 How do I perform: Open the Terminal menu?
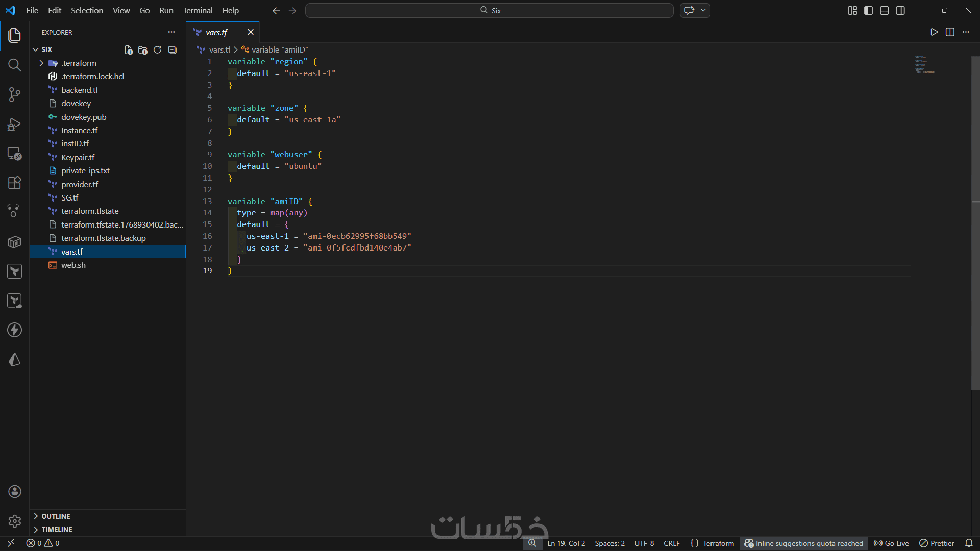click(198, 10)
